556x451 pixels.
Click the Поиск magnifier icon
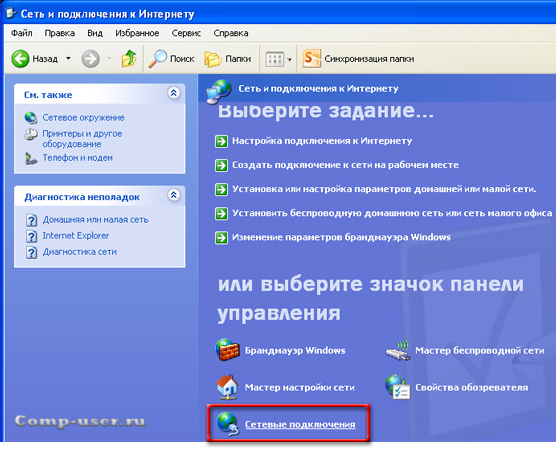click(x=157, y=59)
